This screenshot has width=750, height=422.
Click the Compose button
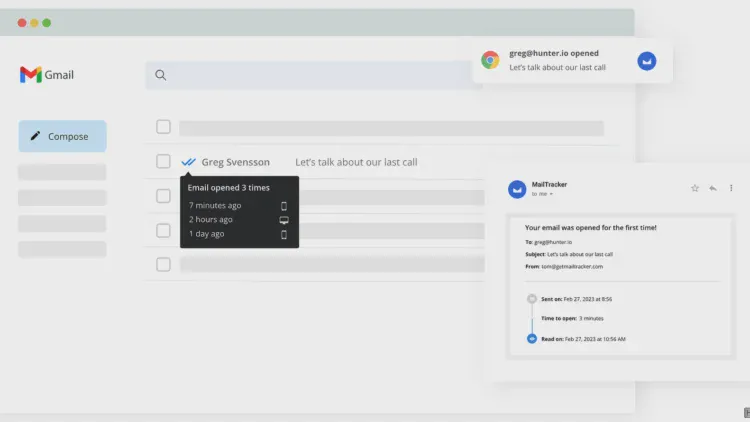[x=62, y=136]
